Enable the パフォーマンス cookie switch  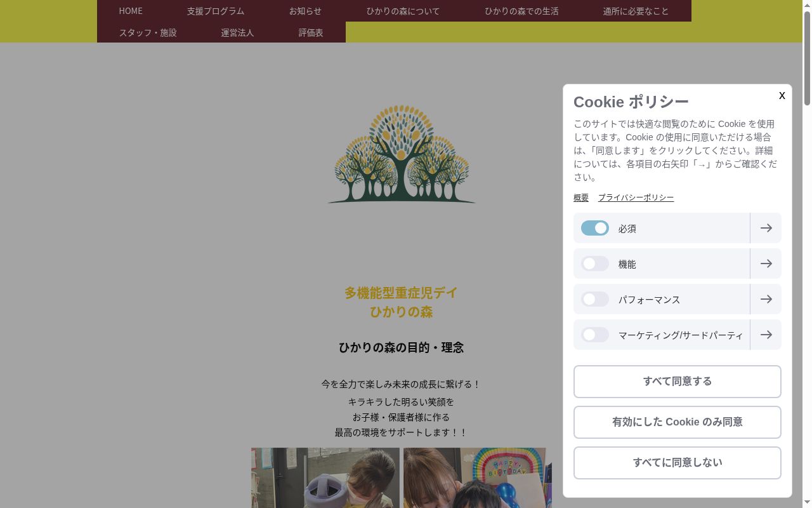[x=595, y=299]
